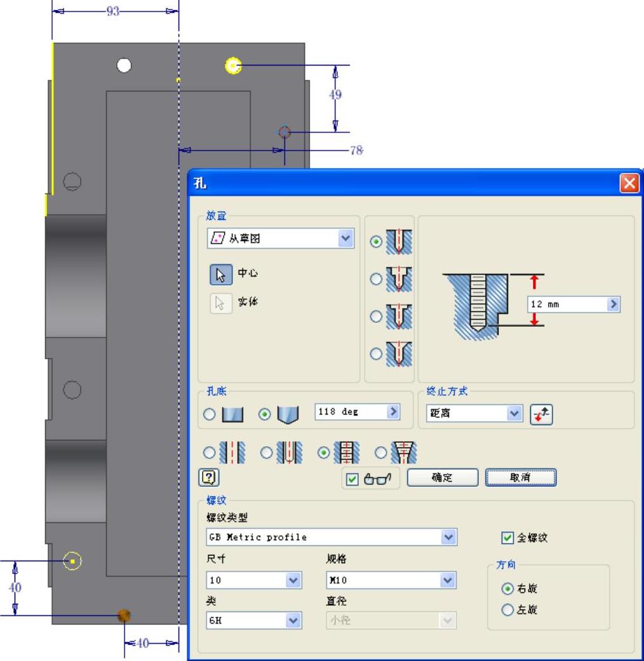Click the red hole center point near dimension 49
Image resolution: width=644 pixels, height=661 pixels.
click(285, 132)
